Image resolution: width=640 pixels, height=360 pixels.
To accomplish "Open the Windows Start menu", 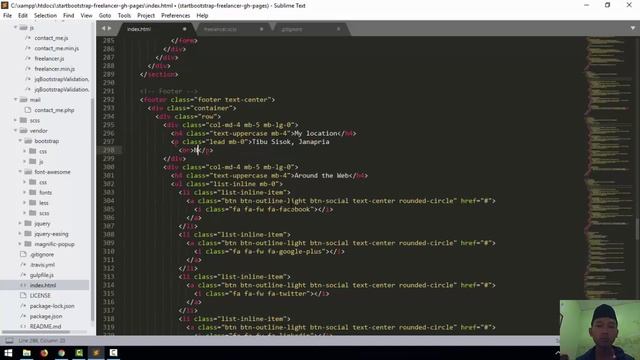I will (x=8, y=353).
